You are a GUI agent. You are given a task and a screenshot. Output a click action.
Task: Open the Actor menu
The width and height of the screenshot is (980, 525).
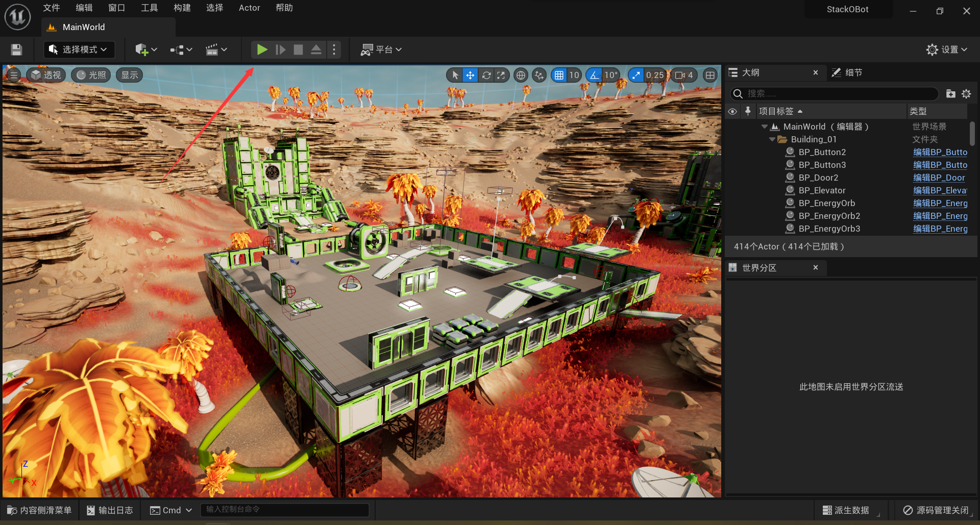(249, 8)
